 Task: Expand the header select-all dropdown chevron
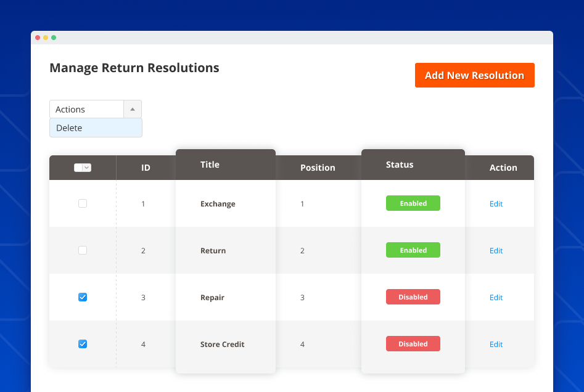click(88, 167)
